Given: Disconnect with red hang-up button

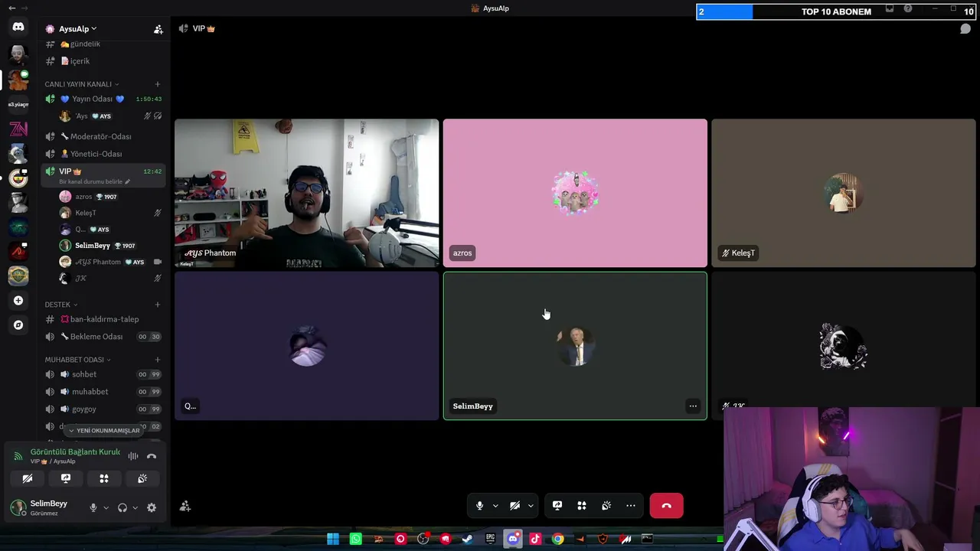Looking at the screenshot, I should (x=666, y=506).
